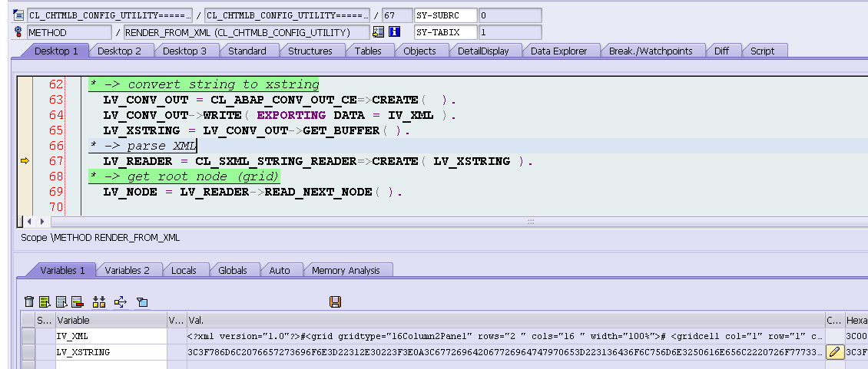
Task: Select the Memory Analysis tab
Action: point(346,271)
